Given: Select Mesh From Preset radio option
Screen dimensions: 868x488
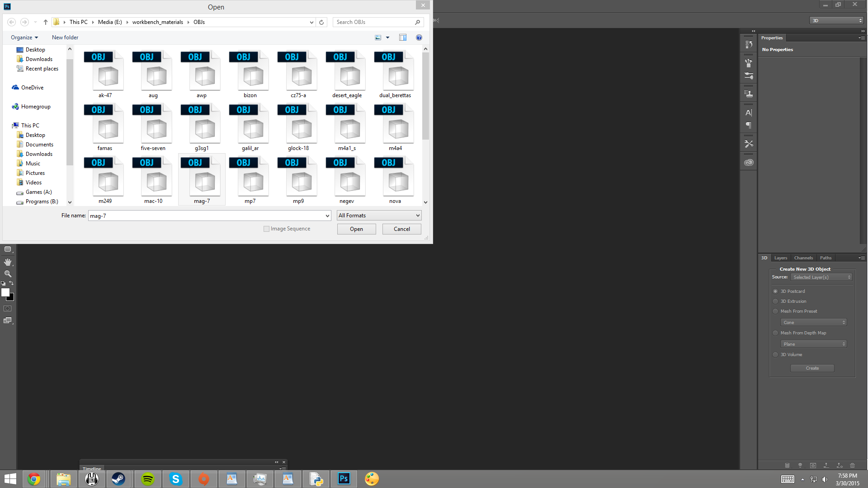Looking at the screenshot, I should (775, 311).
